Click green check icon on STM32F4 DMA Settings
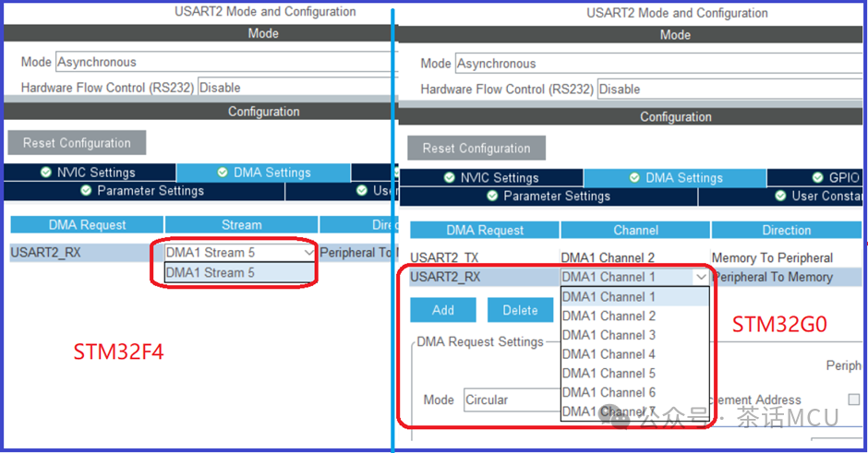The image size is (868, 453). tap(223, 173)
